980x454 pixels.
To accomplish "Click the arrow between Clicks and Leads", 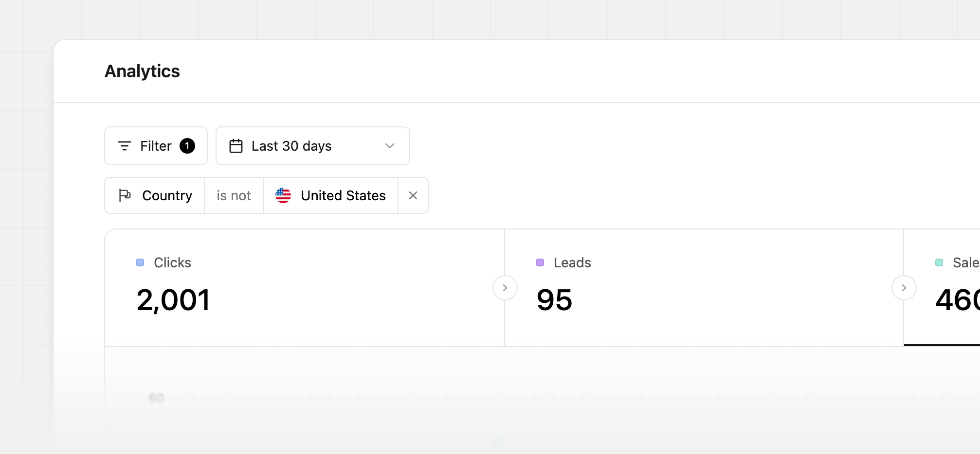I will (505, 288).
